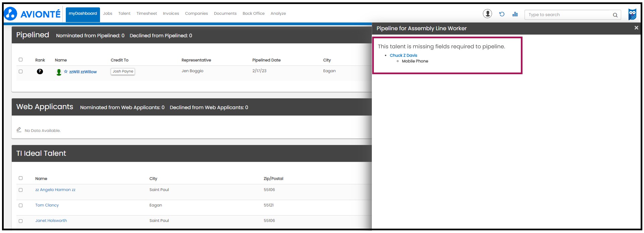Select the Angela Harmon checkbox
Image resolution: width=644 pixels, height=233 pixels.
tap(21, 190)
